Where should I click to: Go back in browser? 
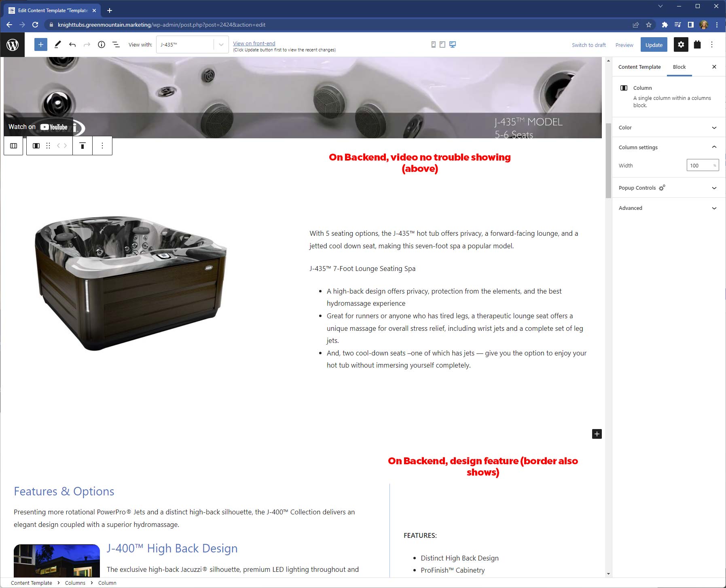pyautogui.click(x=9, y=25)
